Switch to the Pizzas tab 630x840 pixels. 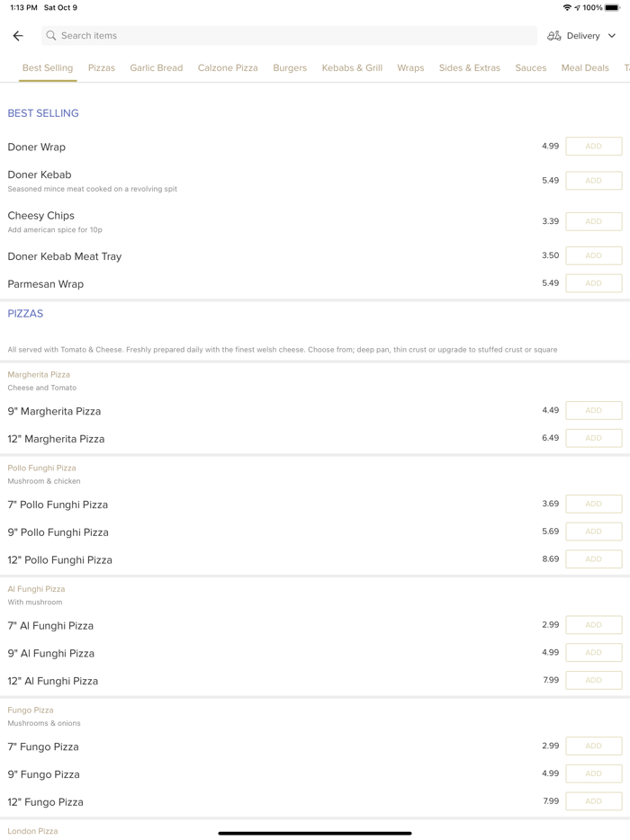102,68
